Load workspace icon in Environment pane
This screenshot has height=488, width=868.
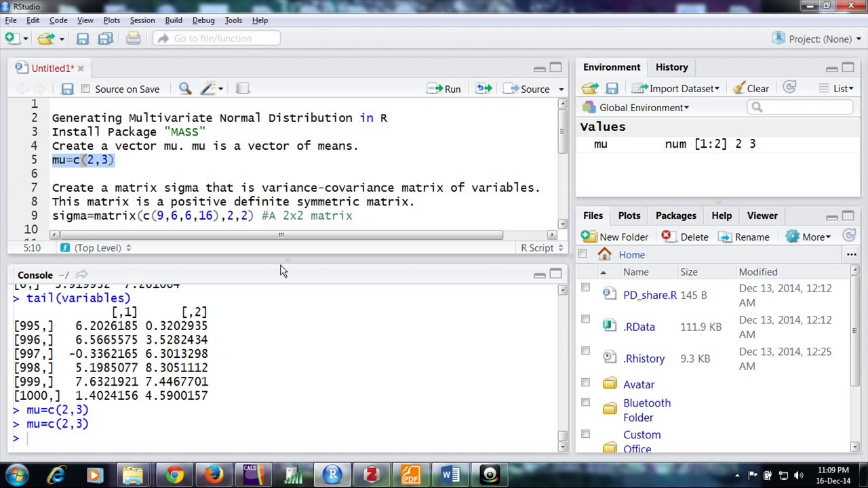click(589, 88)
